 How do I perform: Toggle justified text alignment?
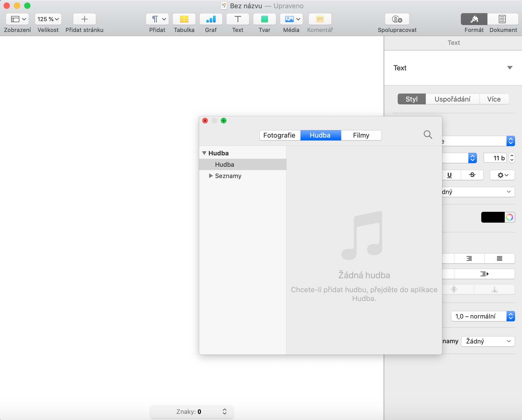(499, 258)
